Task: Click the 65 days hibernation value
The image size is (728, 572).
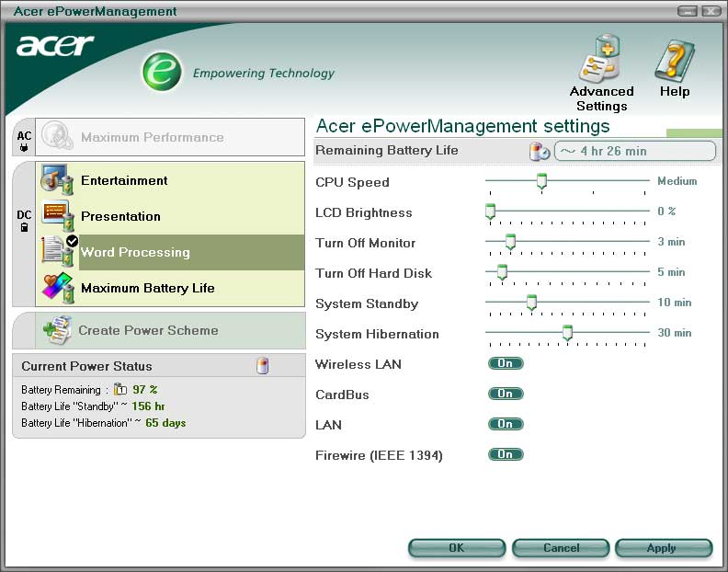Action: tap(165, 423)
